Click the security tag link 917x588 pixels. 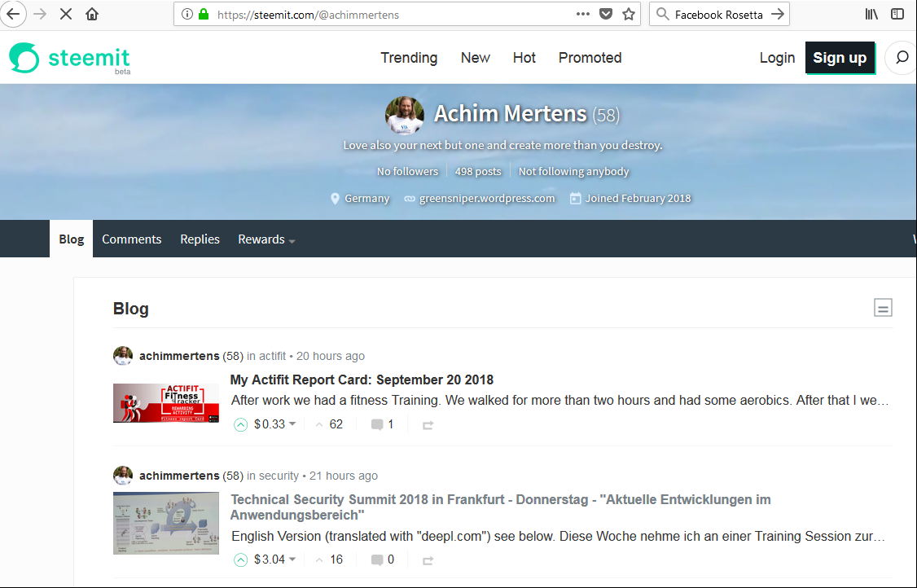point(279,476)
